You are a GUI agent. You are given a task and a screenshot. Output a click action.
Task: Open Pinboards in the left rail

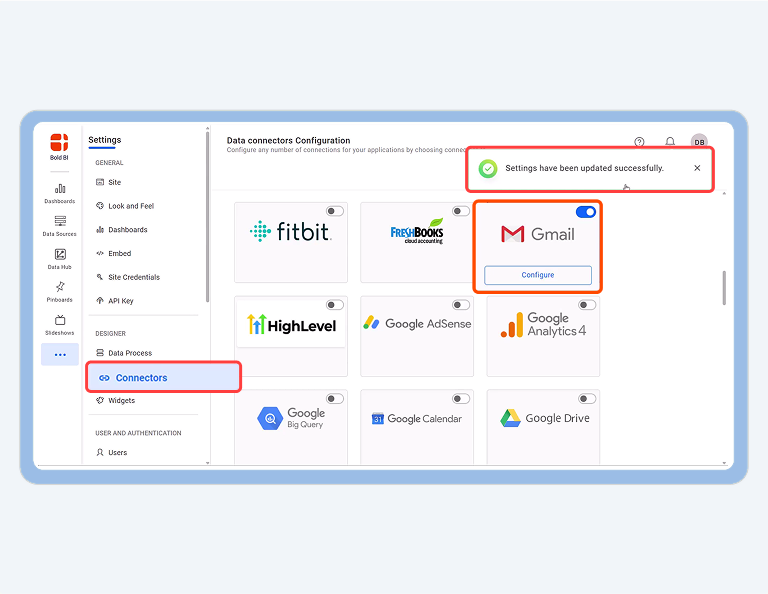click(60, 292)
